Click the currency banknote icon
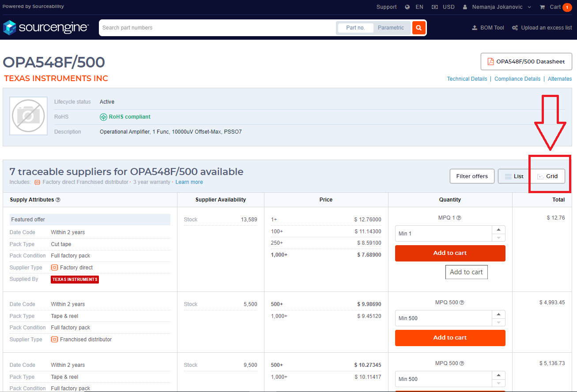The image size is (577, 392). pos(435,7)
